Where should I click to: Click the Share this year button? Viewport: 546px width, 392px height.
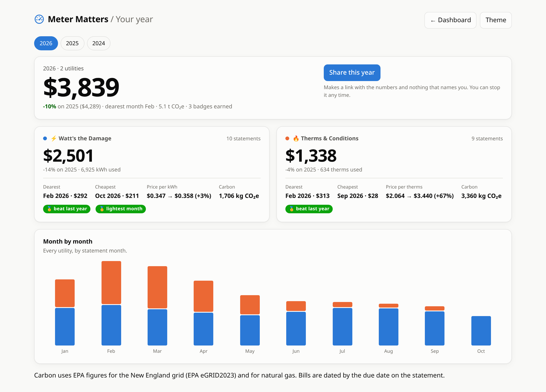[352, 73]
